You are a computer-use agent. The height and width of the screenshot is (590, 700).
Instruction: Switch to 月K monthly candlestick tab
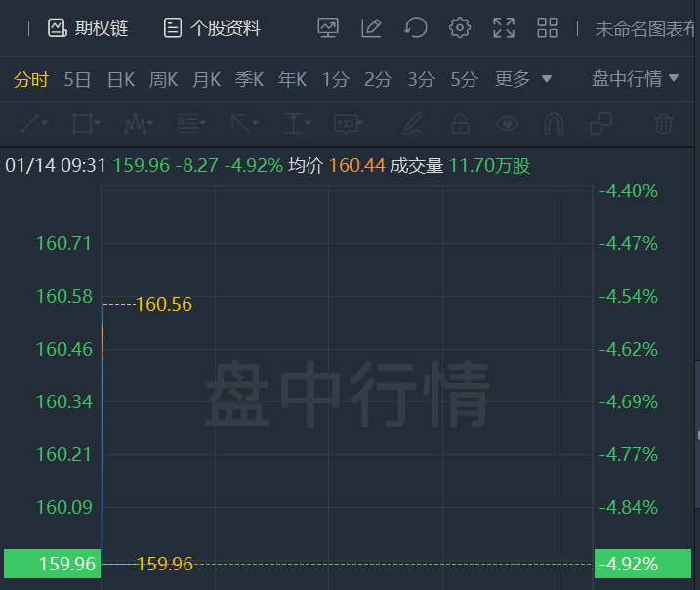pyautogui.click(x=206, y=79)
